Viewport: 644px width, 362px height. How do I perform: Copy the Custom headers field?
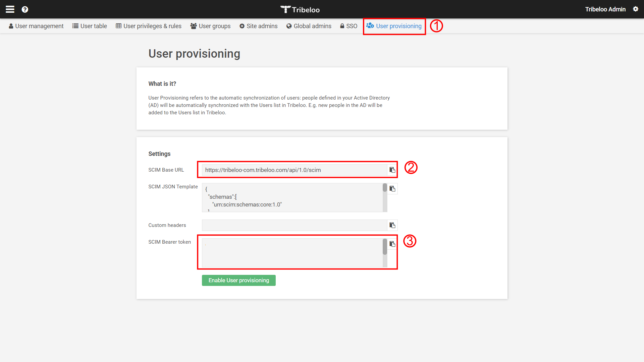click(x=392, y=225)
